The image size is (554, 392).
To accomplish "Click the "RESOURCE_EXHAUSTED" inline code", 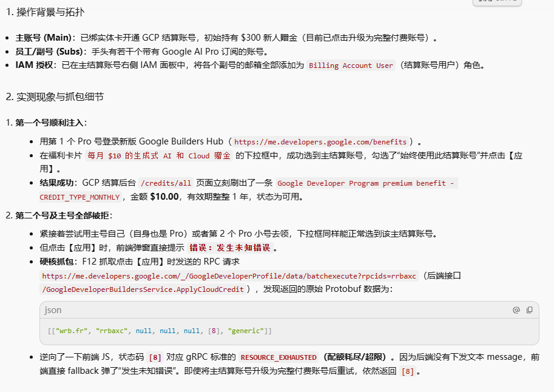I will [279, 357].
